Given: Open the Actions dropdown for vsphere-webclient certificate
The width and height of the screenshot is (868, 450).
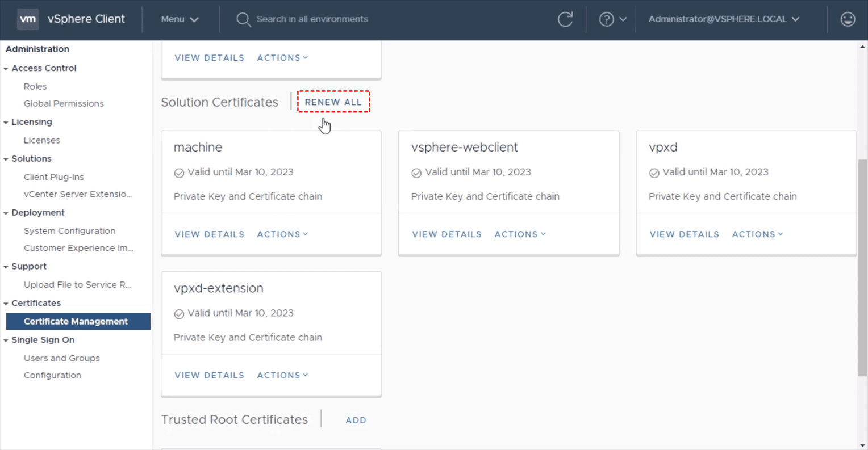Looking at the screenshot, I should click(x=520, y=234).
